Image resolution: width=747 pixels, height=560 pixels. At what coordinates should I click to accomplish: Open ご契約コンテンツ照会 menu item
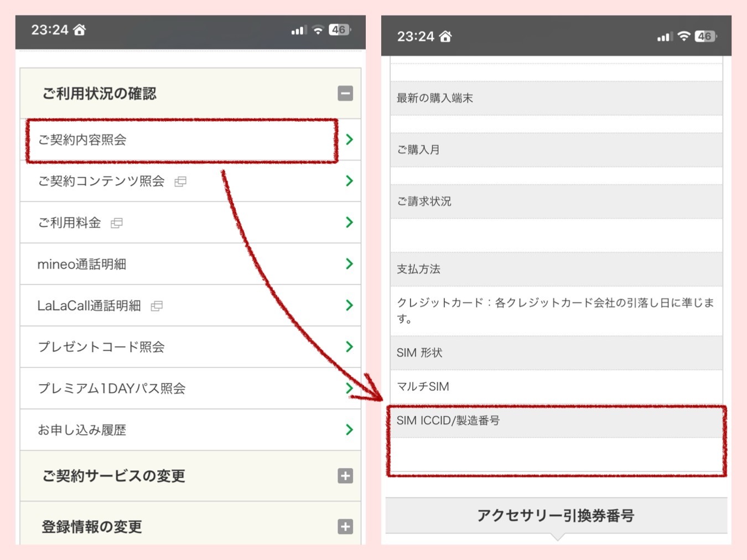(x=101, y=182)
